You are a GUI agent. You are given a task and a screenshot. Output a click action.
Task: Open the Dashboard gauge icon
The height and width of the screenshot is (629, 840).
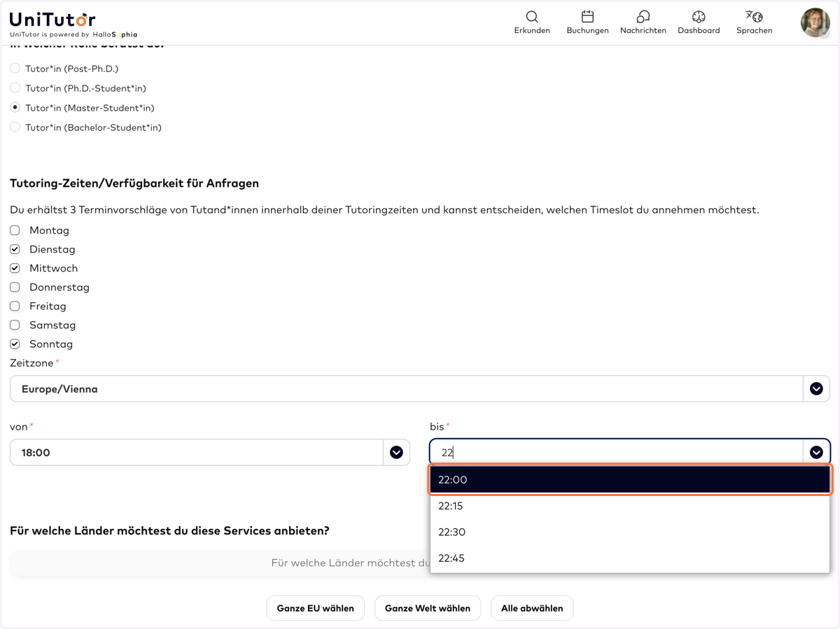pyautogui.click(x=699, y=17)
